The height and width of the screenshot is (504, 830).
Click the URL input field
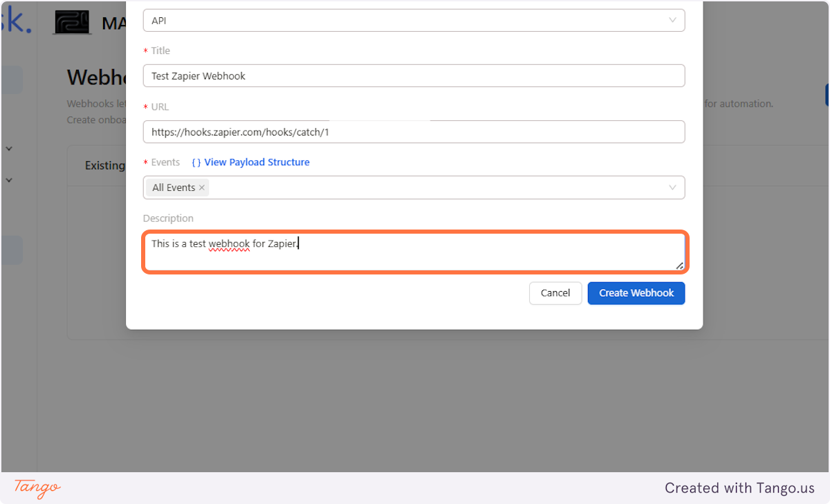click(x=414, y=131)
